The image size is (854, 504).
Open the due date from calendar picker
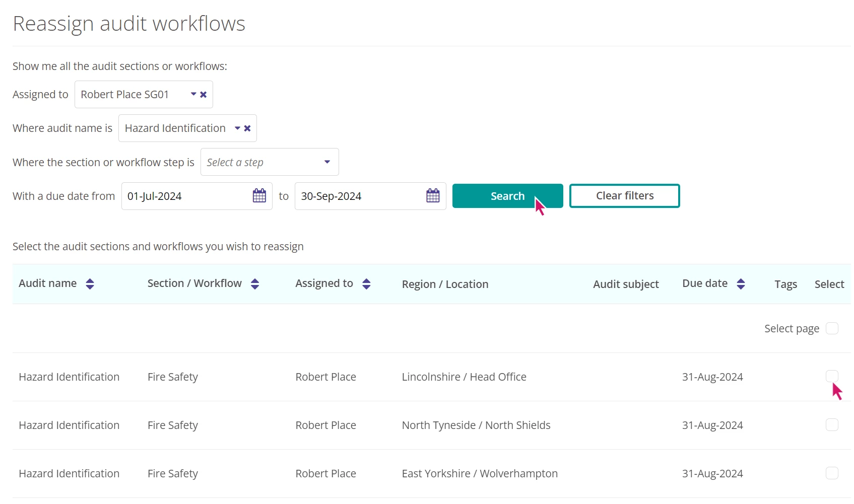coord(259,196)
